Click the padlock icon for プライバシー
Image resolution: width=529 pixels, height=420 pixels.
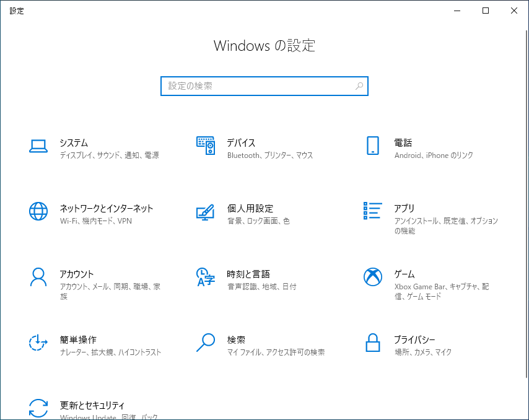[373, 343]
